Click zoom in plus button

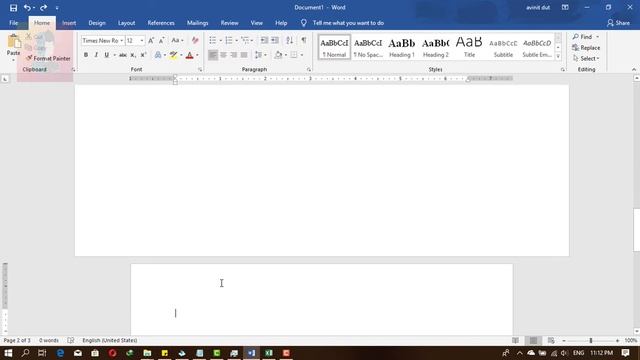[617, 340]
